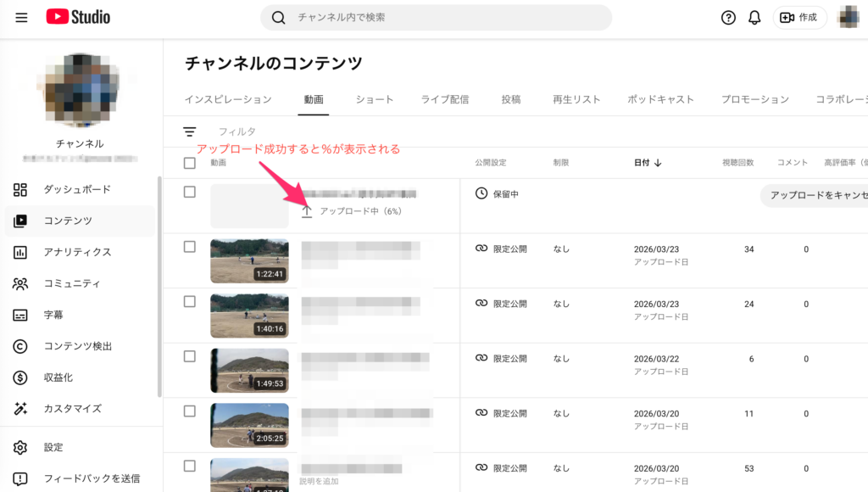This screenshot has width=868, height=492.
Task: Cancel the upload in progress
Action: pyautogui.click(x=816, y=195)
